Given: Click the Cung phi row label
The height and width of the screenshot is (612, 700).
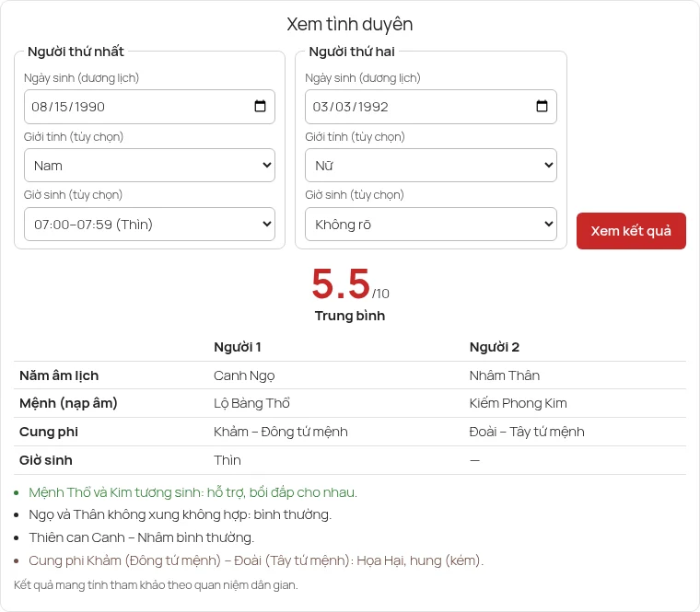Looking at the screenshot, I should tap(49, 432).
